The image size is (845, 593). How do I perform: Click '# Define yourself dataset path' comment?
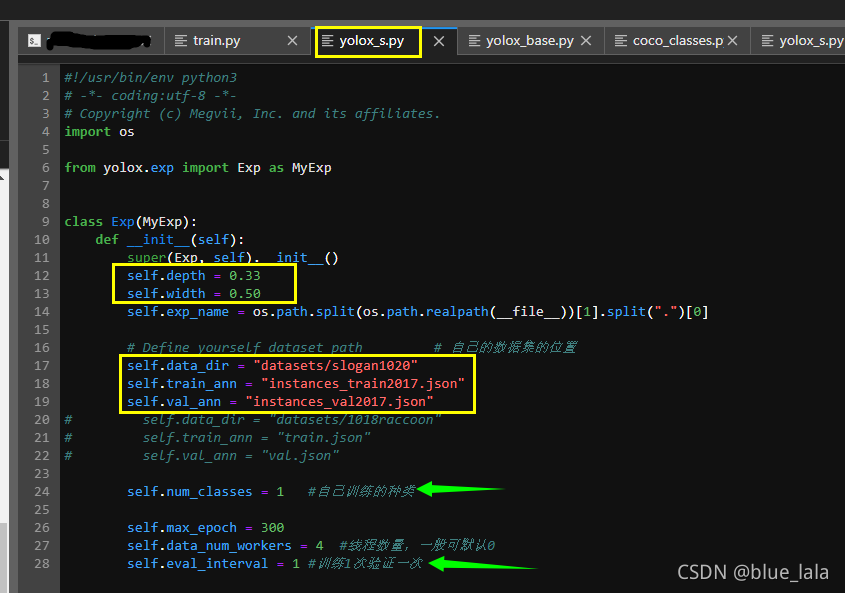click(245, 347)
